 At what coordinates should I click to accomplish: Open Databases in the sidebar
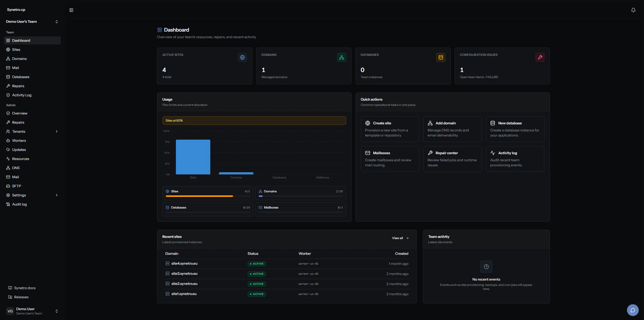[x=32, y=77]
